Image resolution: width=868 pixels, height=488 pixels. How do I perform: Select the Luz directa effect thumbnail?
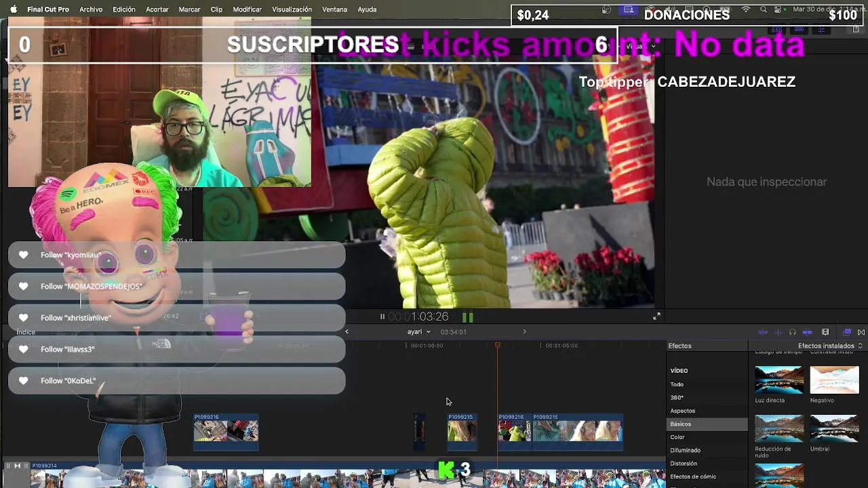(779, 380)
